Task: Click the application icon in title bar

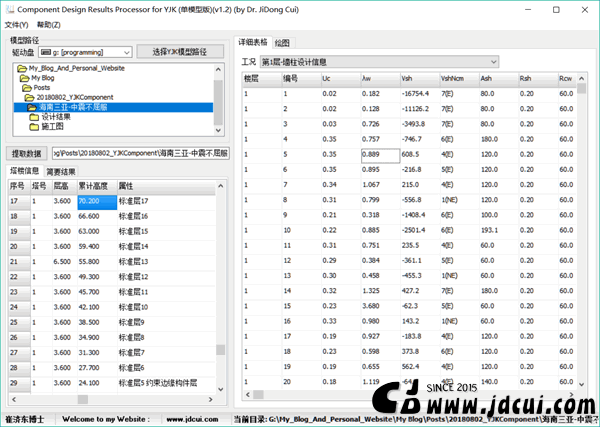Action: pos(10,10)
